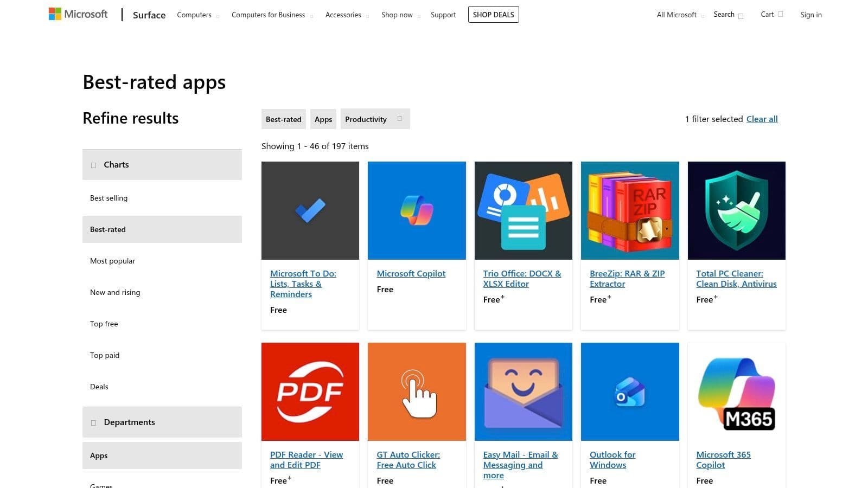Click the Clear all filters link
This screenshot has width=868, height=488.
[x=762, y=119]
